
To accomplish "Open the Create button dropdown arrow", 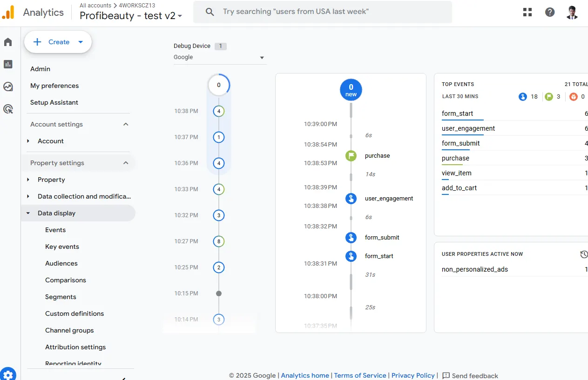I will pos(81,42).
